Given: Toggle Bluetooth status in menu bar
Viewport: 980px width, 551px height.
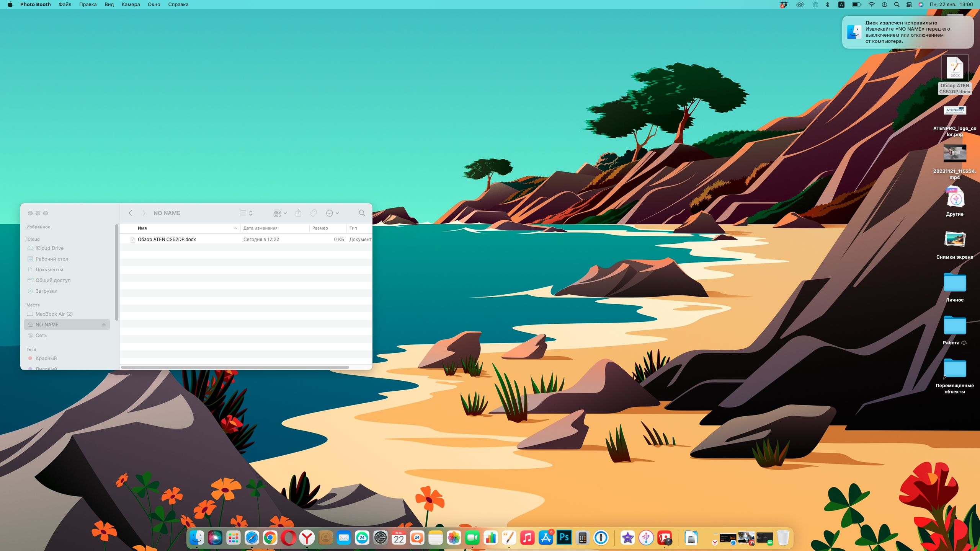Looking at the screenshot, I should [828, 5].
